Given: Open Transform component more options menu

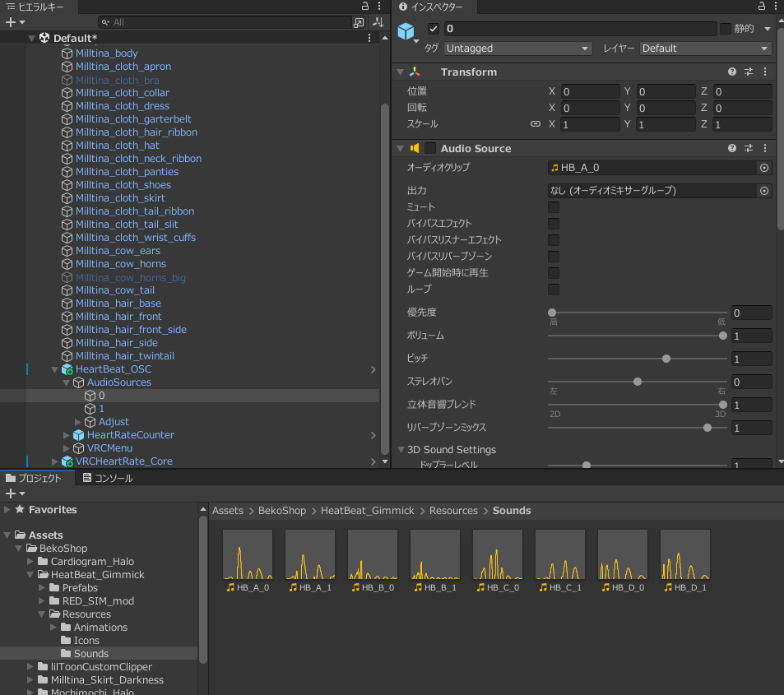Looking at the screenshot, I should tap(765, 72).
